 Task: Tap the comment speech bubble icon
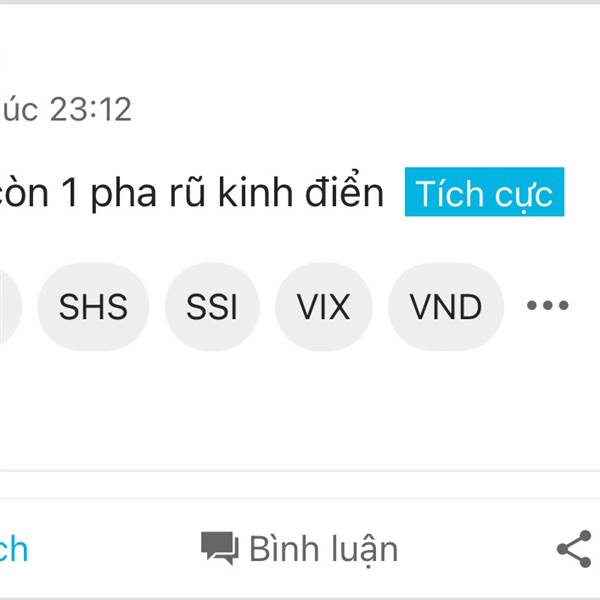click(219, 548)
